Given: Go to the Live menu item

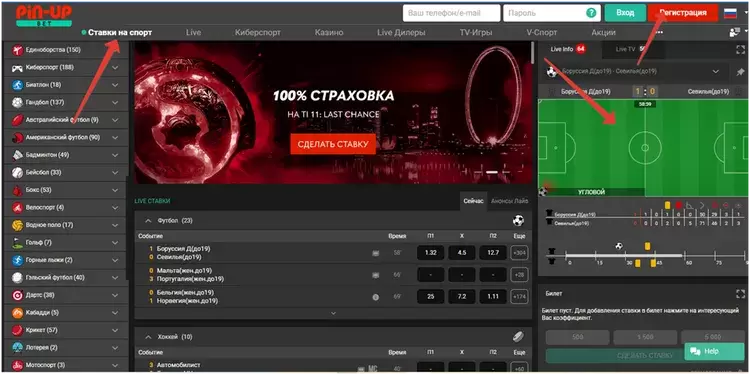Looking at the screenshot, I should 193,33.
